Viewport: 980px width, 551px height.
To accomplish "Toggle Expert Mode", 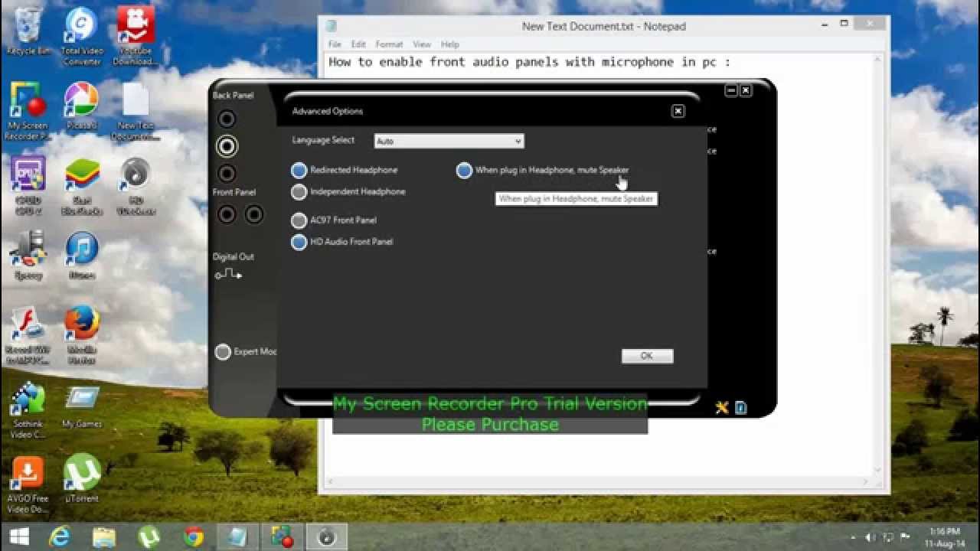I will tap(223, 351).
